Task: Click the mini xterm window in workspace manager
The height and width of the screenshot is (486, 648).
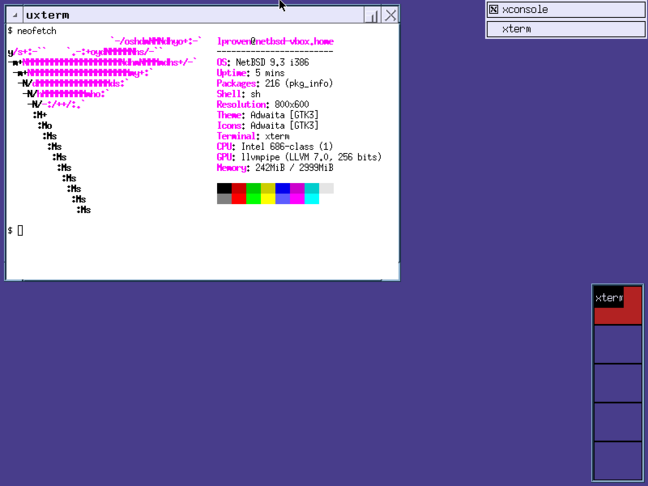Action: click(x=608, y=297)
